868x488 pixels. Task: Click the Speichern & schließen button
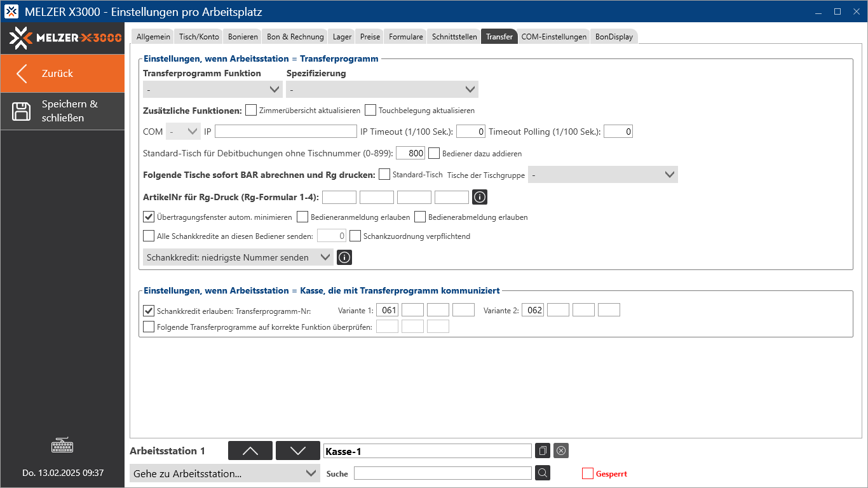click(x=62, y=111)
